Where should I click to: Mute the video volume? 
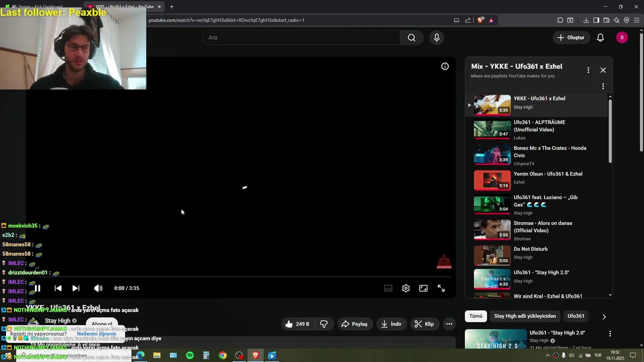pyautogui.click(x=98, y=288)
